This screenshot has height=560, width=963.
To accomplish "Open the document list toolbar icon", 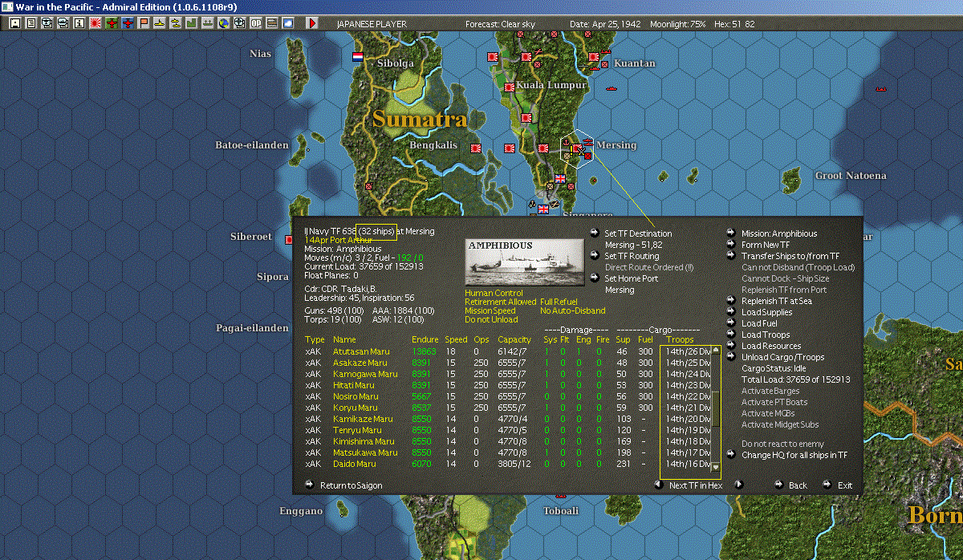I will pos(30,23).
